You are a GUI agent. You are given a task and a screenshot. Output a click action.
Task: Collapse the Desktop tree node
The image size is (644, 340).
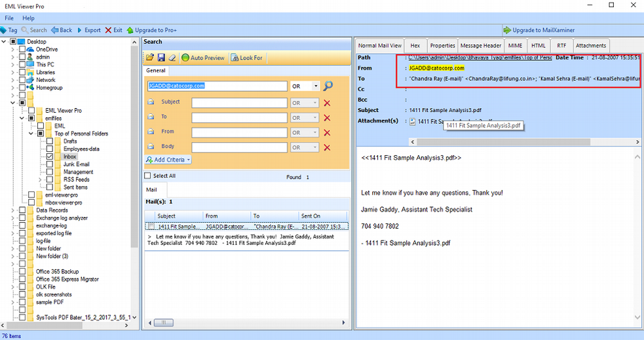click(x=4, y=41)
